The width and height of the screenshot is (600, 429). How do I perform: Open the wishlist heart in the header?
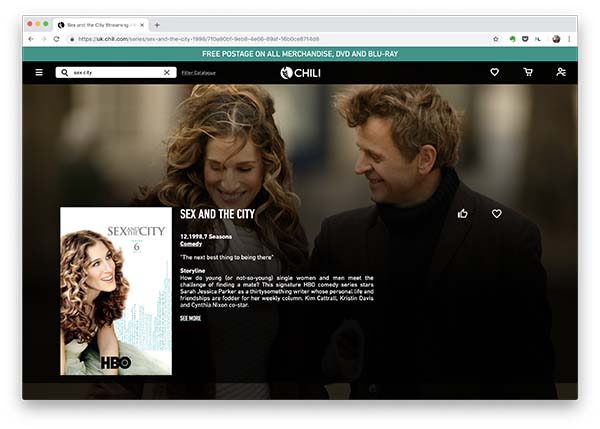(x=494, y=72)
